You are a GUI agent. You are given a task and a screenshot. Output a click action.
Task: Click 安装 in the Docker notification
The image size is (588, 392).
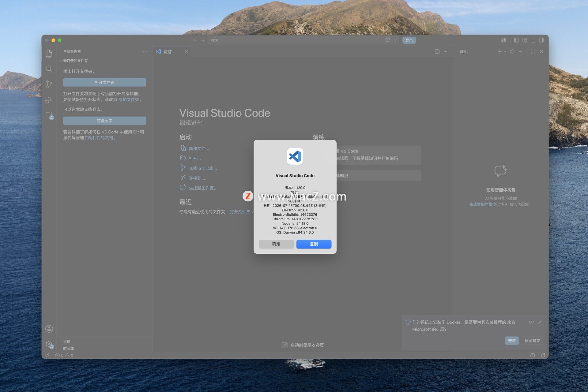[512, 341]
